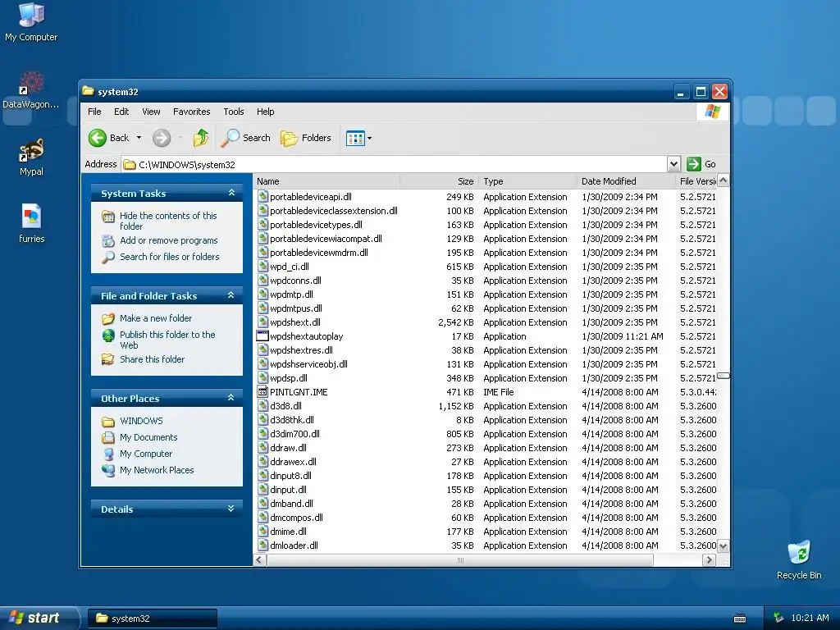This screenshot has width=840, height=630.
Task: Select the dinput8.dll file name
Action: tap(291, 476)
